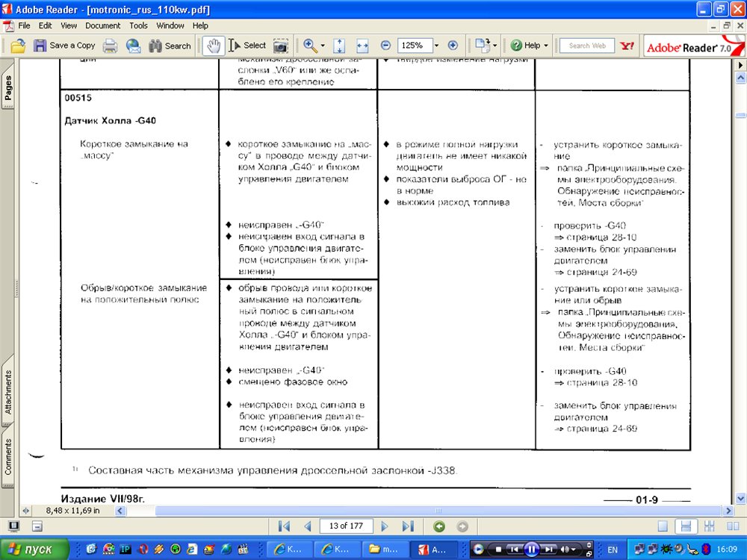747x560 pixels.
Task: Switch to Facing pages layout
Action: click(733, 526)
